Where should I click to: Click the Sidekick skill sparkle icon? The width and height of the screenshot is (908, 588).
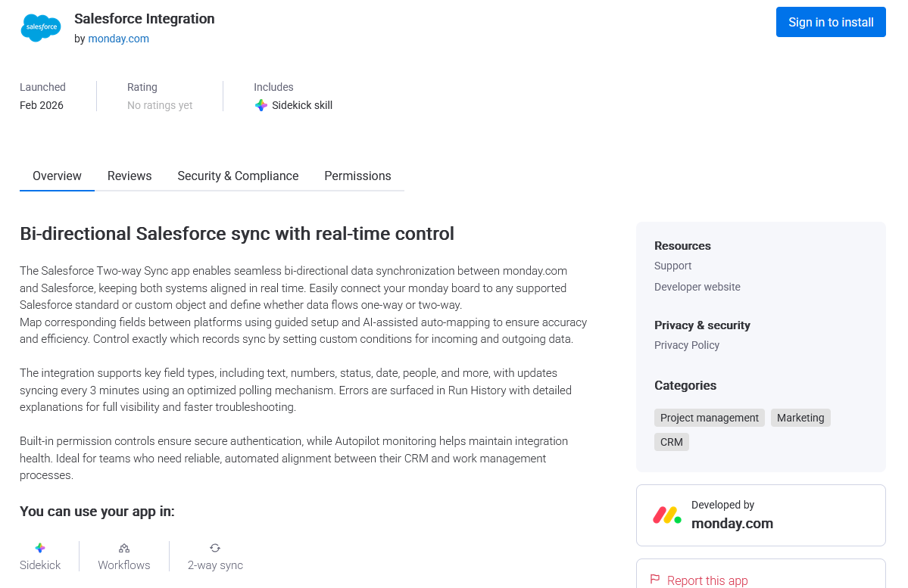[261, 104]
